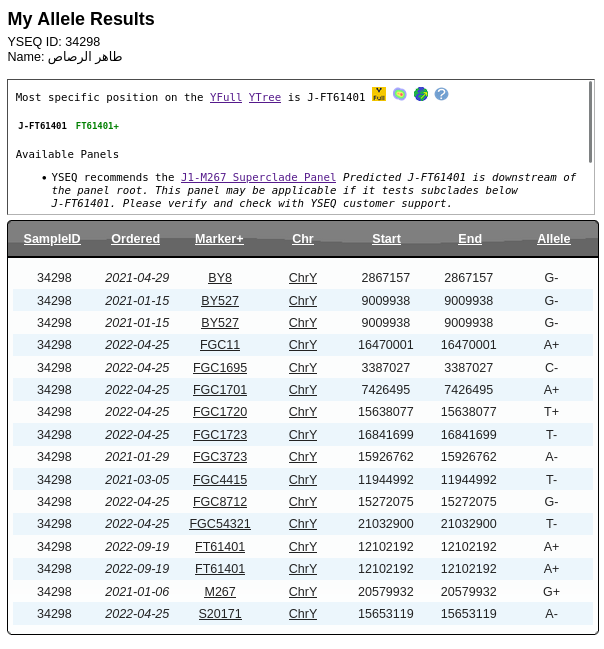This screenshot has width=604, height=649.
Task: Select allele G+ in M267 row
Action: pyautogui.click(x=551, y=592)
